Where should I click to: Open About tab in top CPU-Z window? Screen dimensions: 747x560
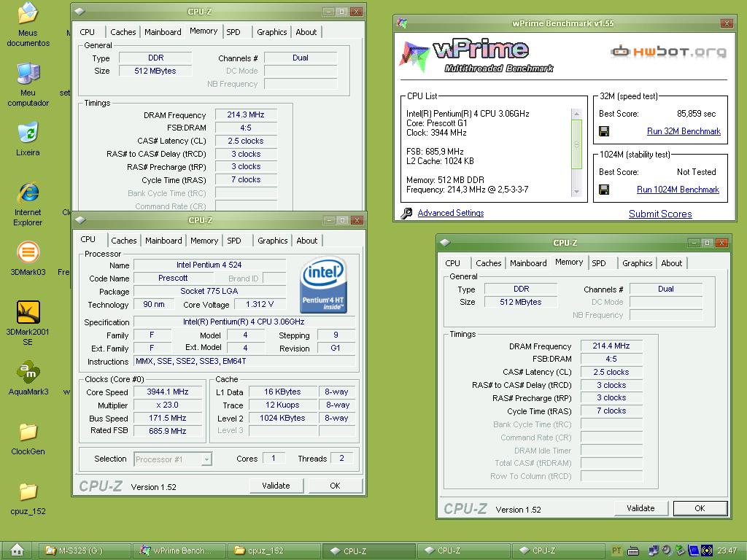[306, 32]
